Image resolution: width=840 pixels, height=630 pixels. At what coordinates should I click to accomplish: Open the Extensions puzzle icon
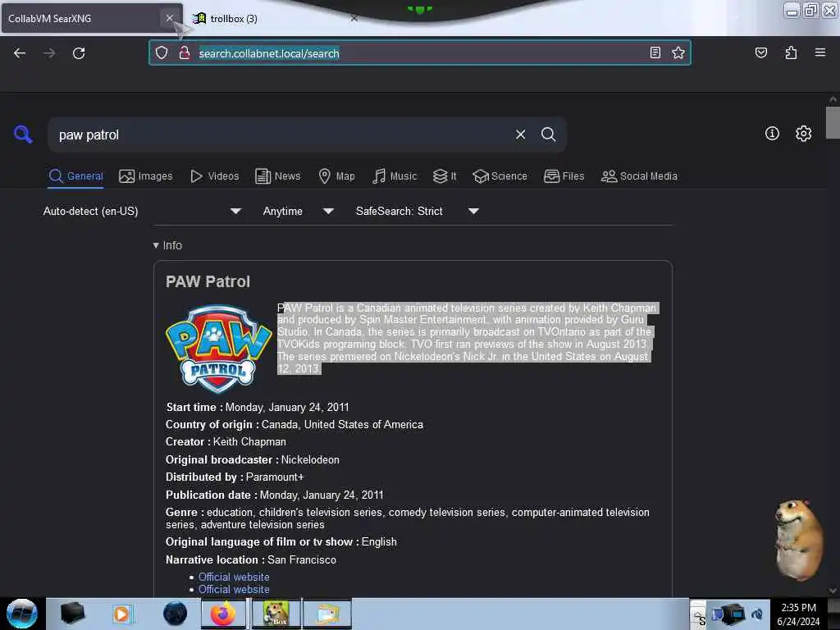pos(791,52)
